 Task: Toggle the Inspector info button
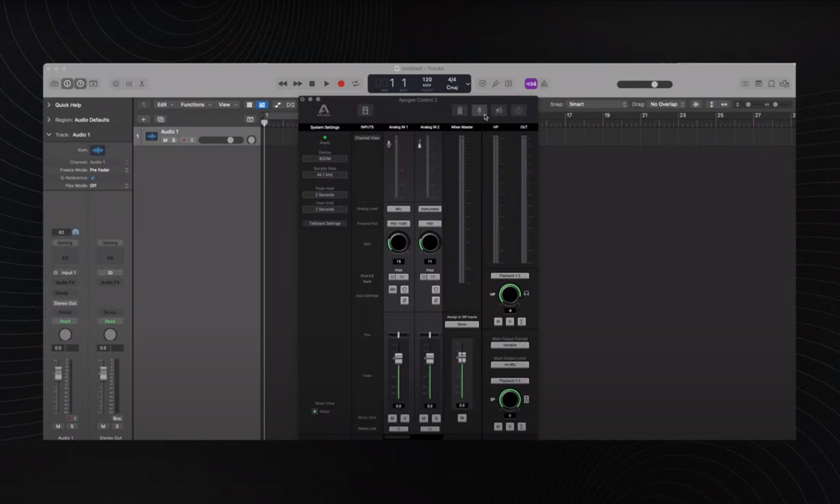[67, 83]
